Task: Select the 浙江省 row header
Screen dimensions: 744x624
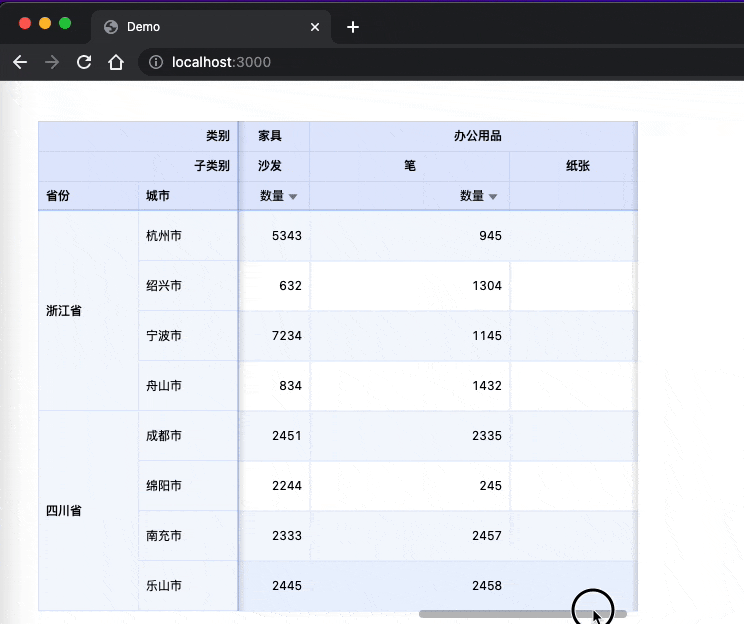Action: [88, 311]
